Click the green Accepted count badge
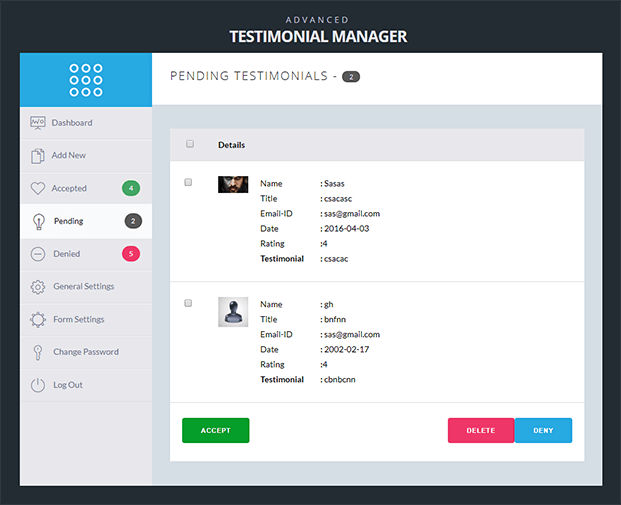 tap(131, 188)
